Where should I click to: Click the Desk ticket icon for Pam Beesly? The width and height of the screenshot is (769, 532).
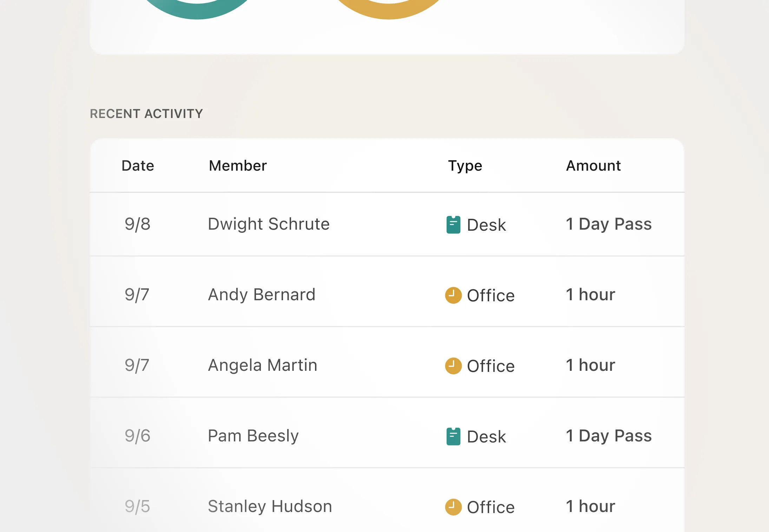(x=453, y=436)
